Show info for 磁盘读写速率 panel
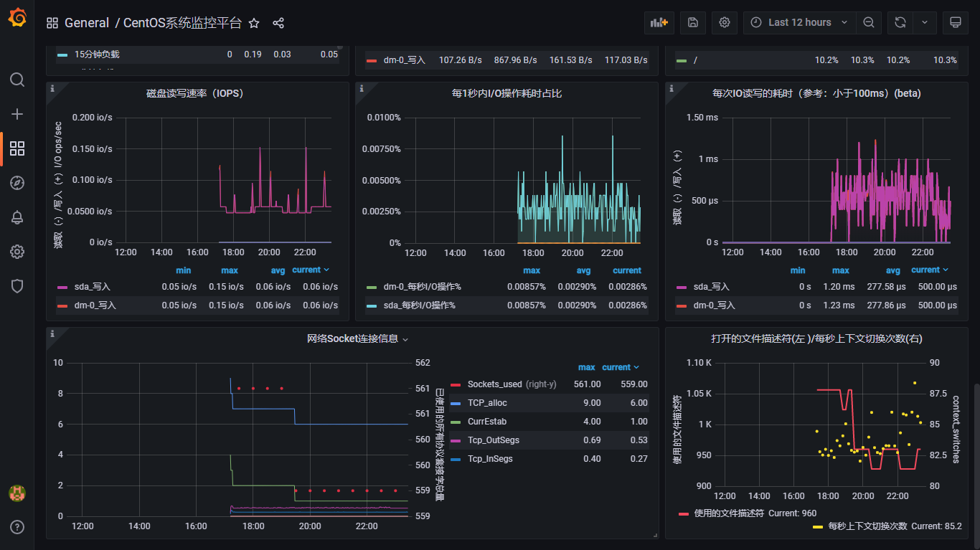This screenshot has height=550, width=980. pos(52,88)
